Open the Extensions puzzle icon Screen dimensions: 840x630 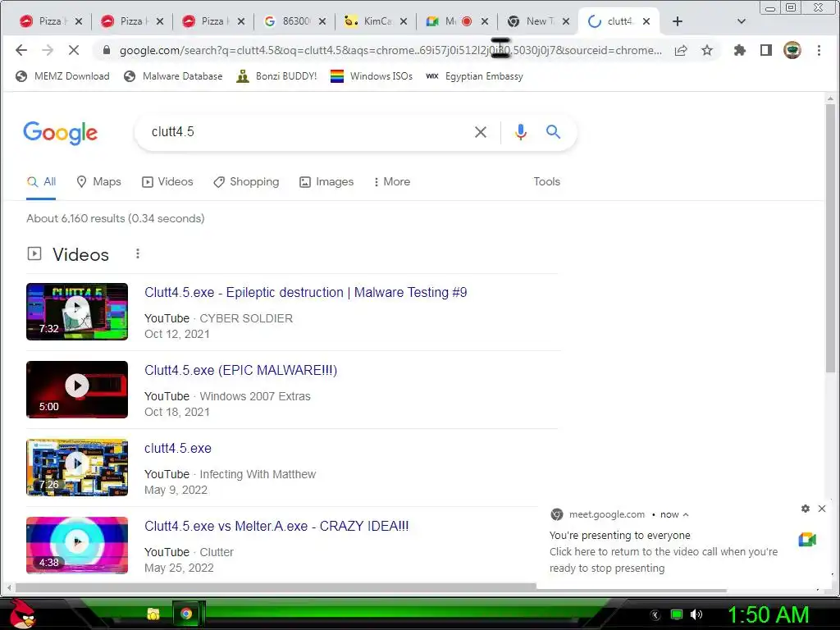pyautogui.click(x=740, y=50)
